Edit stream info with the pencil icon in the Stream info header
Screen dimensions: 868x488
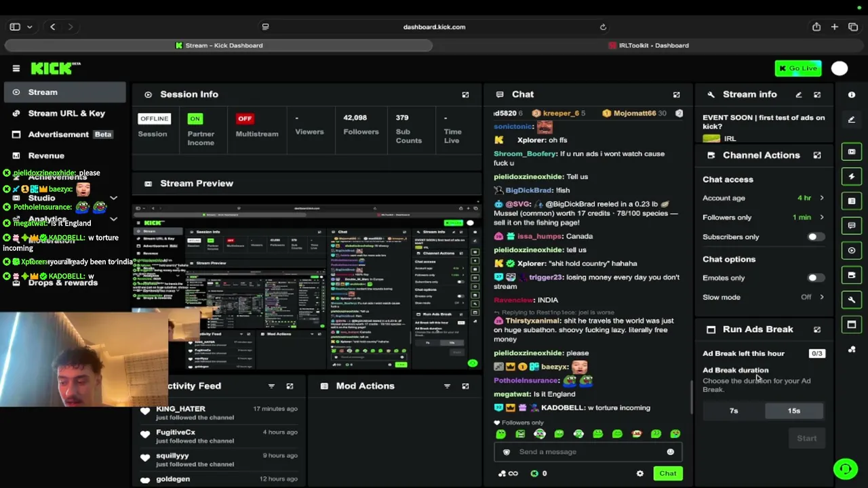[x=798, y=95]
